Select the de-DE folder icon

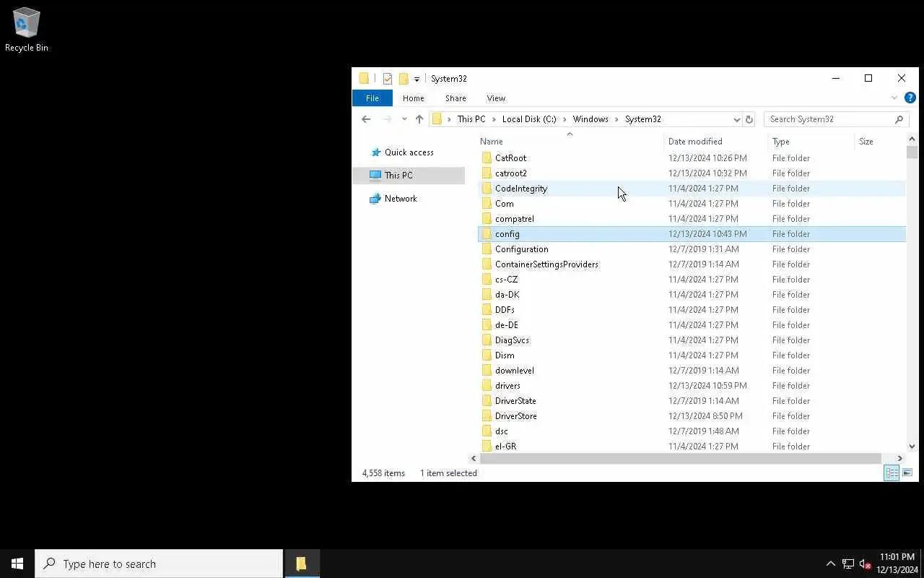point(487,325)
